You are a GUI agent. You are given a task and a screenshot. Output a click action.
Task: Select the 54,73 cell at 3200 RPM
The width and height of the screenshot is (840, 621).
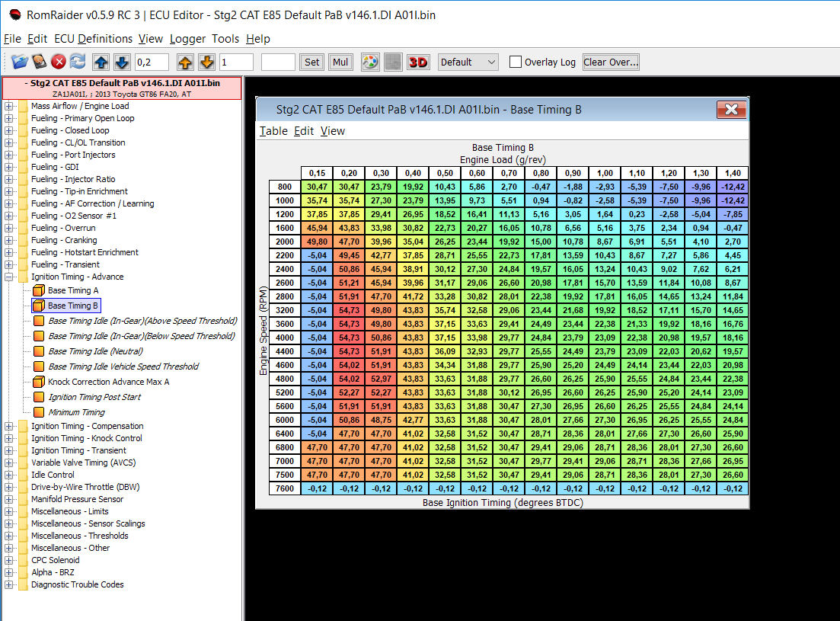coord(349,310)
